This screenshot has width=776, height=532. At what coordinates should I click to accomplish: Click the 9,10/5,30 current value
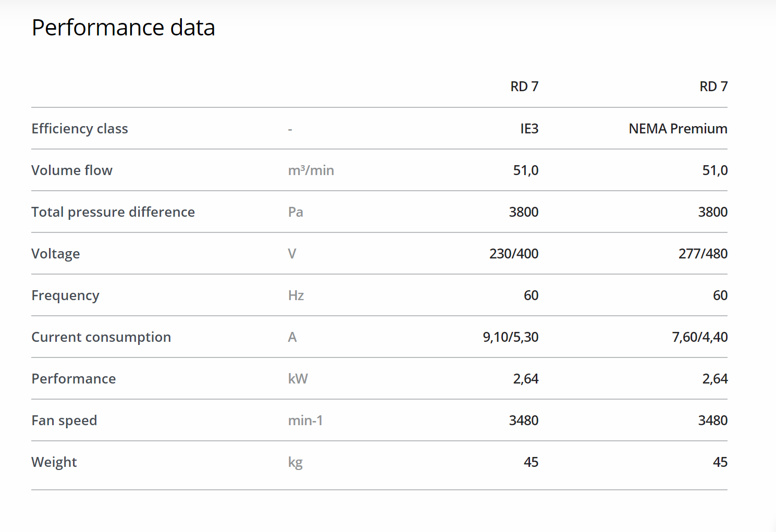[510, 337]
